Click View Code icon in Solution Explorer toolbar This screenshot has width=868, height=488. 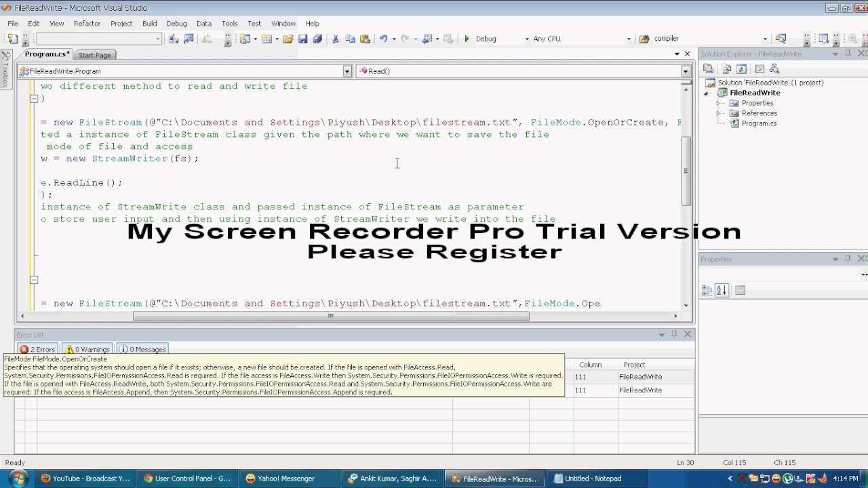tap(759, 68)
